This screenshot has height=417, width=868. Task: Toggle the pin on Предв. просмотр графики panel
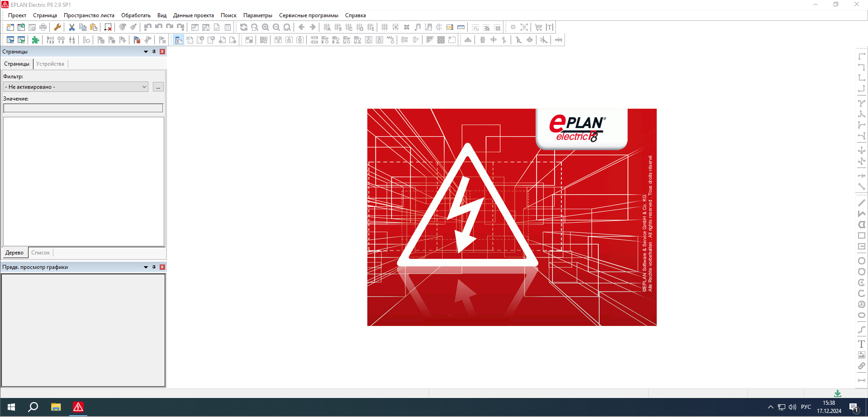point(154,267)
